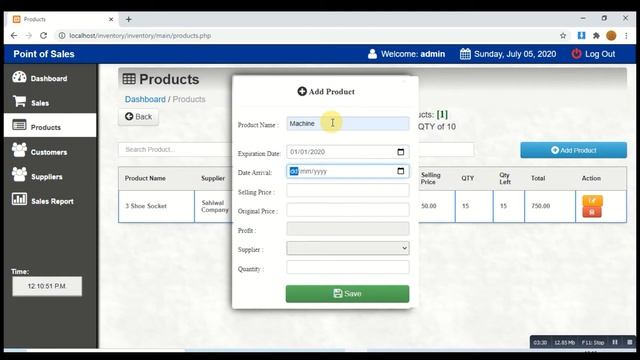Click the Point of Sales title

44,54
